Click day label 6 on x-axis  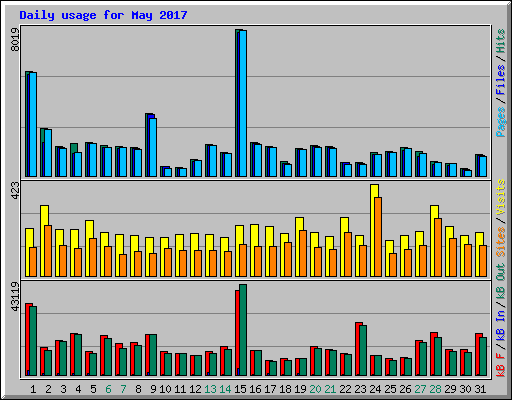tap(108, 389)
